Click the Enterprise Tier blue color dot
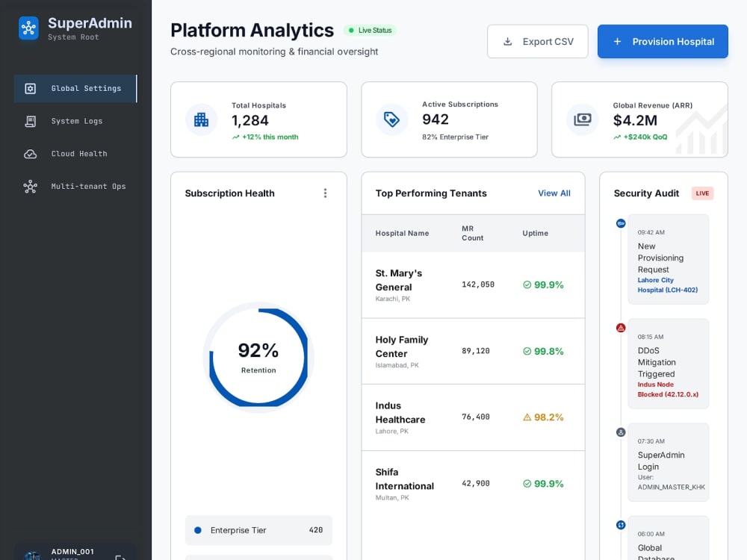Screen dimensions: 747x560 198,530
